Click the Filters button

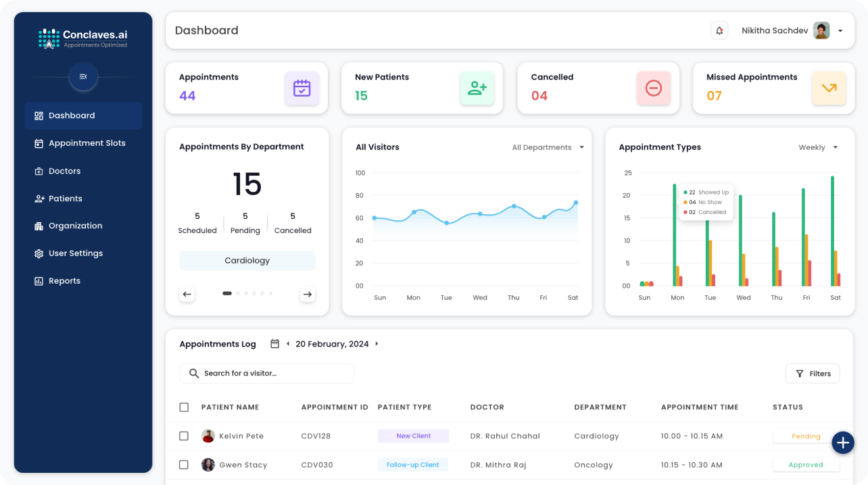(x=813, y=374)
